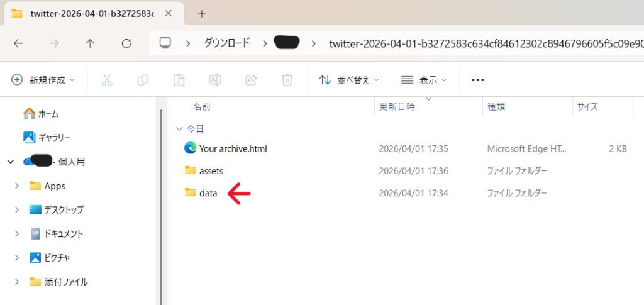The height and width of the screenshot is (305, 644).
Task: Expand the Apps folder tree node
Action: tap(17, 186)
